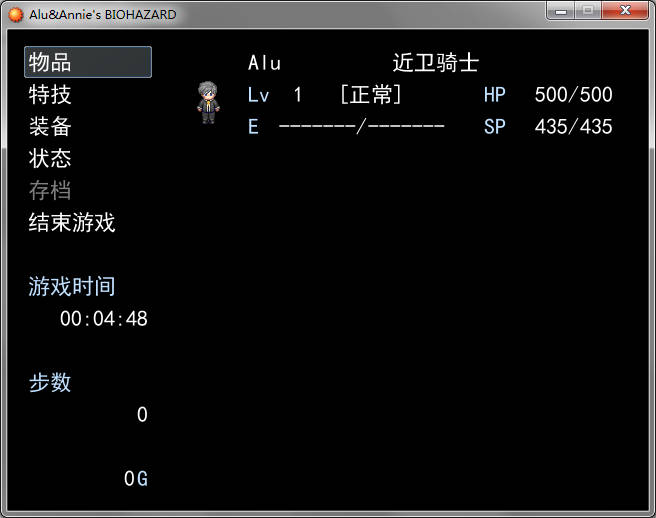Click the SP 435/435 value
The height and width of the screenshot is (518, 656).
pos(574,126)
